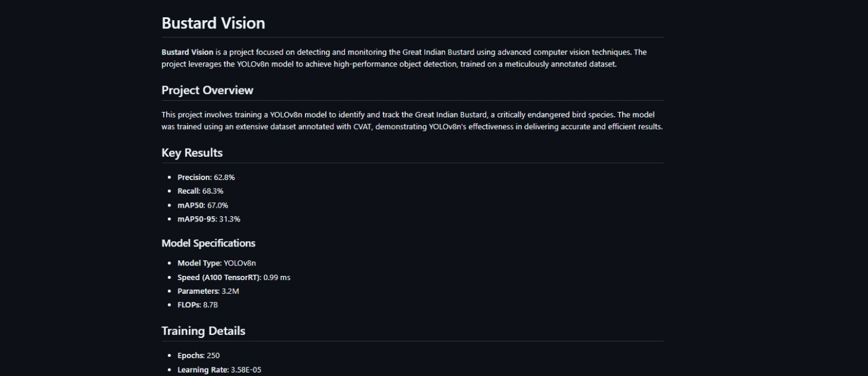Select the Precision 62.8% bullet

206,177
